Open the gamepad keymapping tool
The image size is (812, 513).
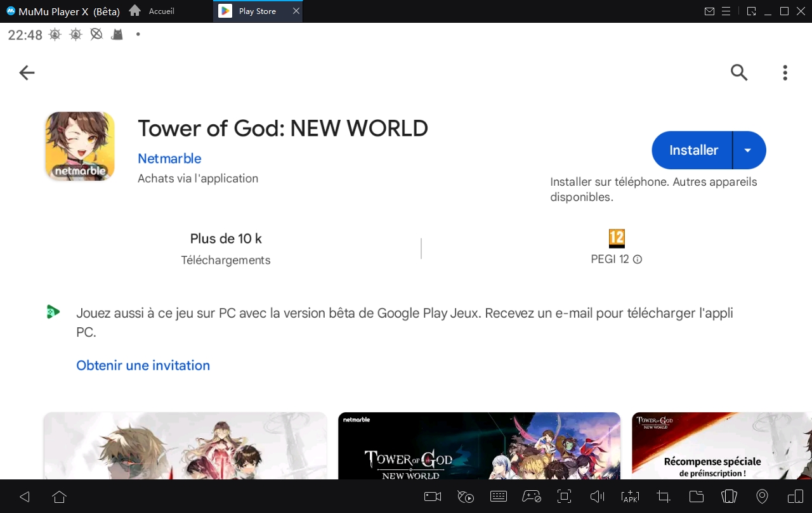(x=531, y=497)
